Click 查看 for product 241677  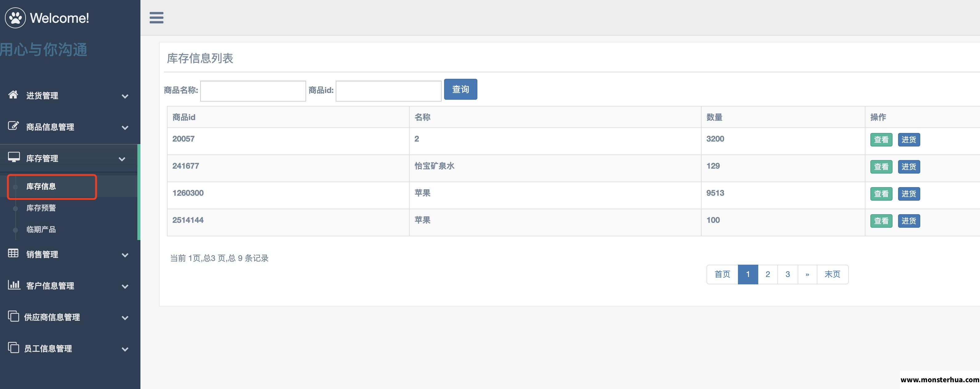[881, 166]
